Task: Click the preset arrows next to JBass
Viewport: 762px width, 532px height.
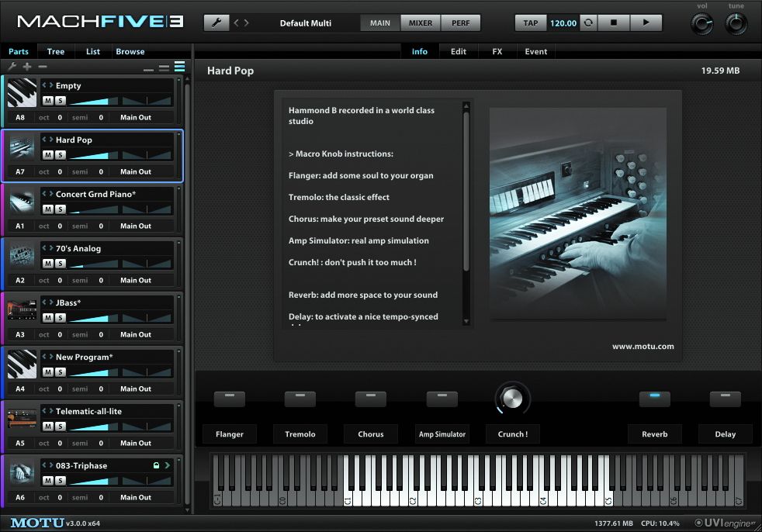Action: point(47,302)
